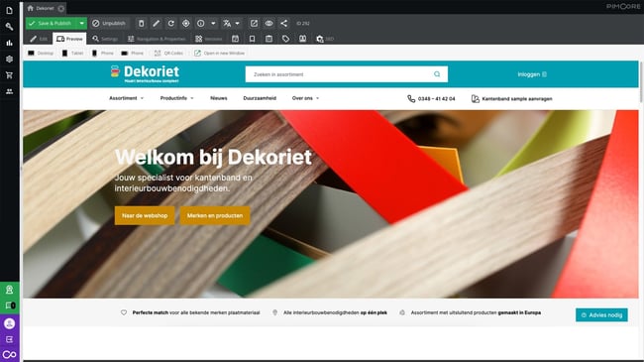644x362 pixels.
Task: Open the green notifications list icon
Action: coord(10,305)
